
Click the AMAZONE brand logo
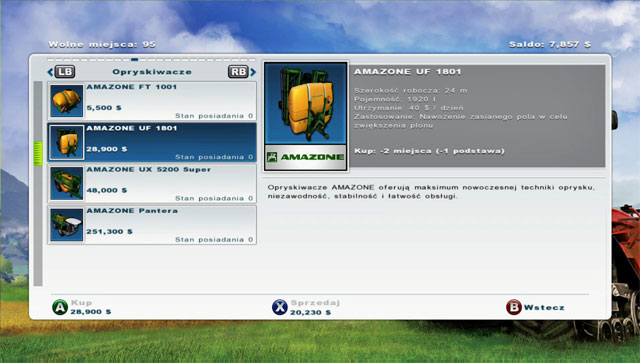pos(306,157)
